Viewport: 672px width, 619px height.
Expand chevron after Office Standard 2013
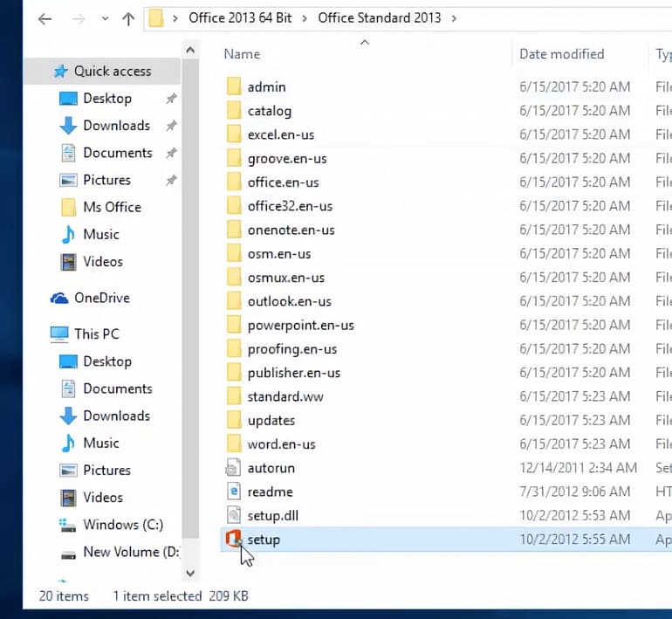click(x=454, y=18)
